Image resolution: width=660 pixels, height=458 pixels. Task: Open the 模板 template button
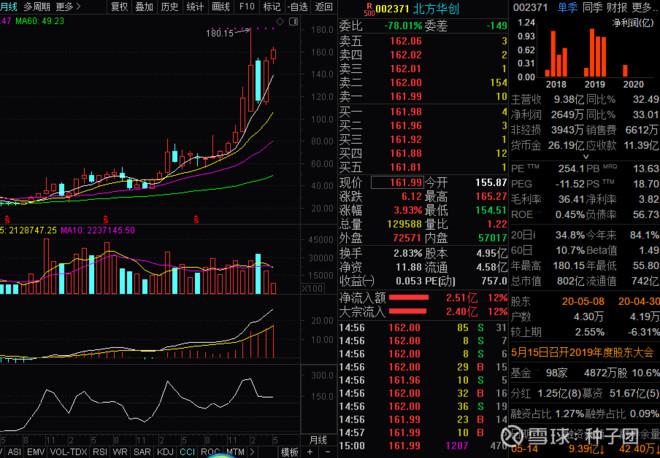tap(290, 452)
